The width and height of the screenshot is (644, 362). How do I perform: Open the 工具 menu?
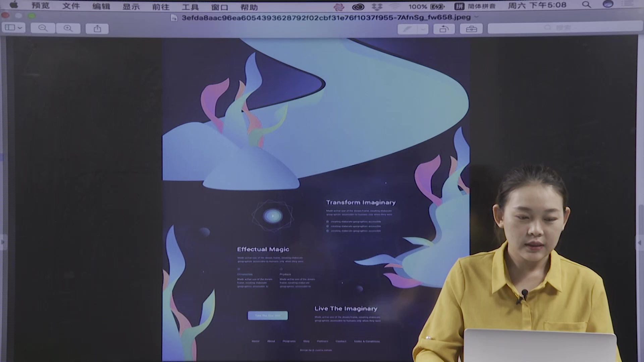coord(190,7)
